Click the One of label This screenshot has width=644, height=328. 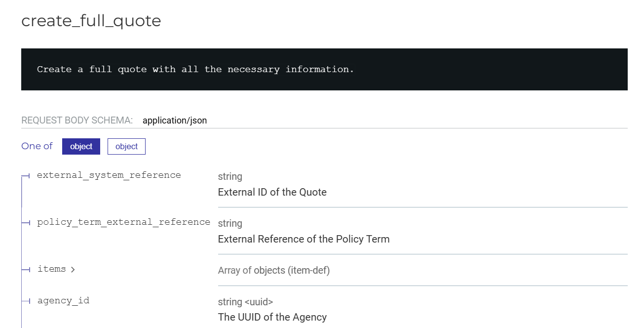(37, 146)
